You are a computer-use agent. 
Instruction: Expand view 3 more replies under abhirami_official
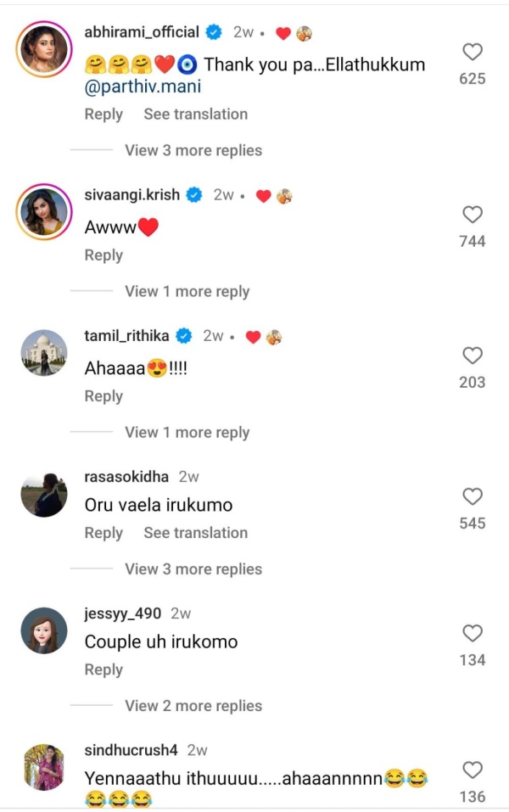(x=193, y=150)
